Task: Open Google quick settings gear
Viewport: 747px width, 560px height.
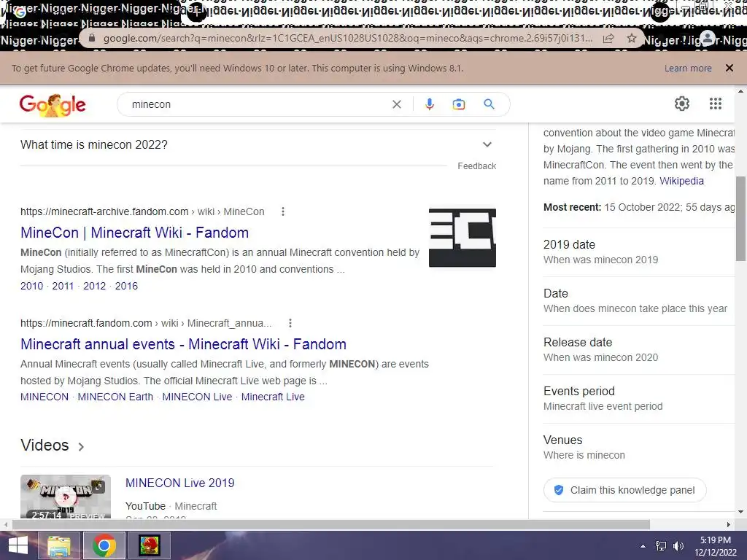Action: tap(682, 104)
